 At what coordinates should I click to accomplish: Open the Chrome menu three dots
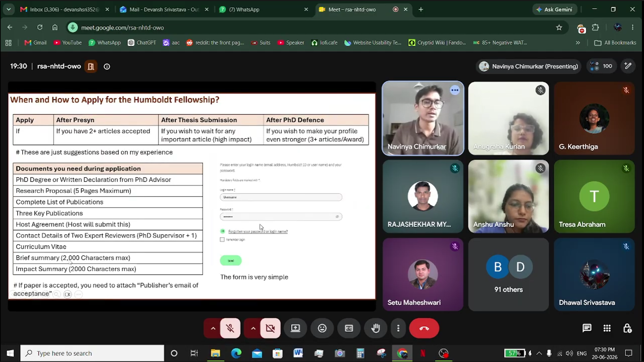(x=633, y=27)
